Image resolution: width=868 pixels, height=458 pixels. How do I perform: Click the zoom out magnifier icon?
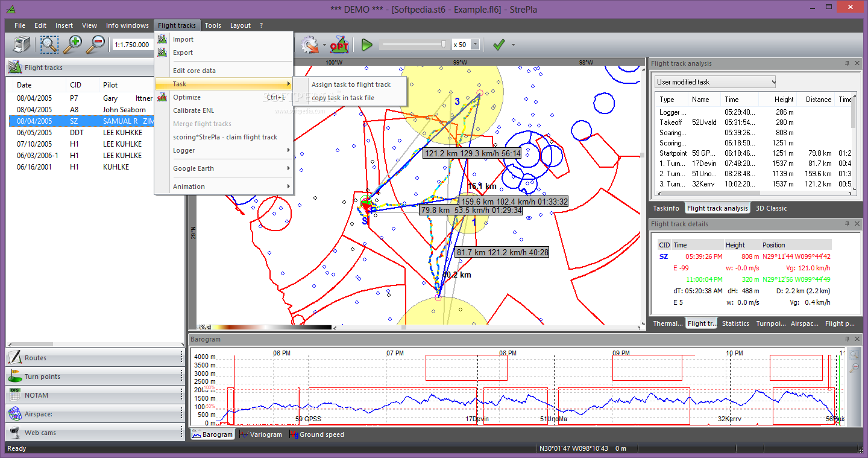tap(95, 44)
